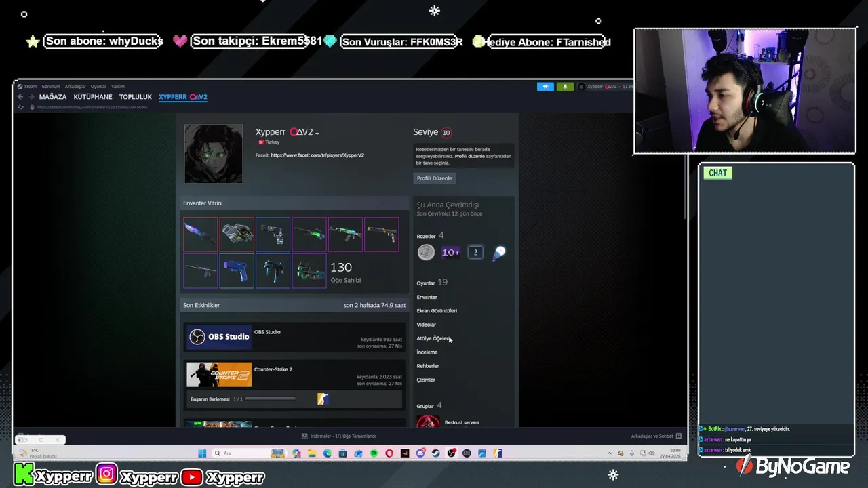This screenshot has width=868, height=488.
Task: Reload the Steam profile page
Action: point(20,107)
